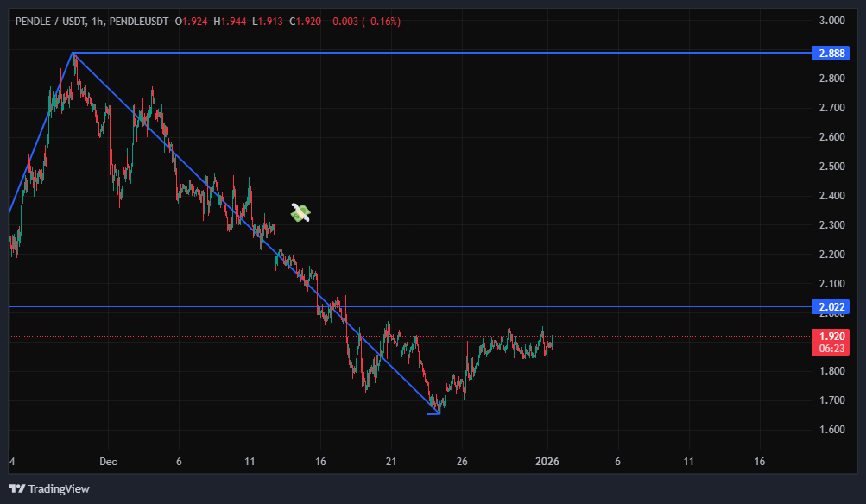Click the −0.003 (−0.16%) change value
Screen dimensions: 866x504
366,21
